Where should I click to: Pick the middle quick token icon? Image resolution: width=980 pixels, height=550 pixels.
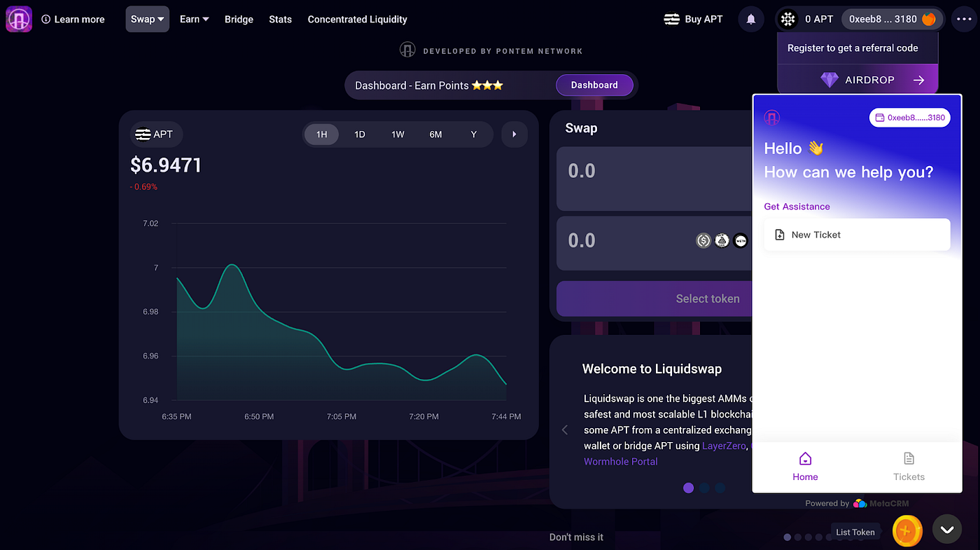pyautogui.click(x=722, y=240)
